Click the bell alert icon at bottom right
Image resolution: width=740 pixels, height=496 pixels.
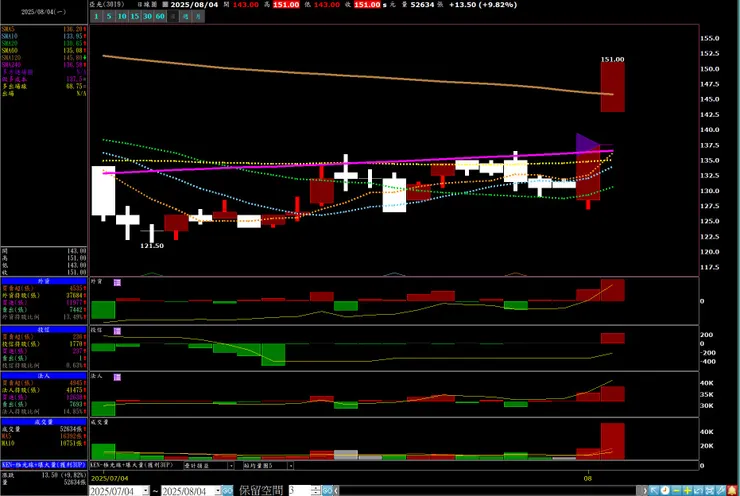point(732,491)
